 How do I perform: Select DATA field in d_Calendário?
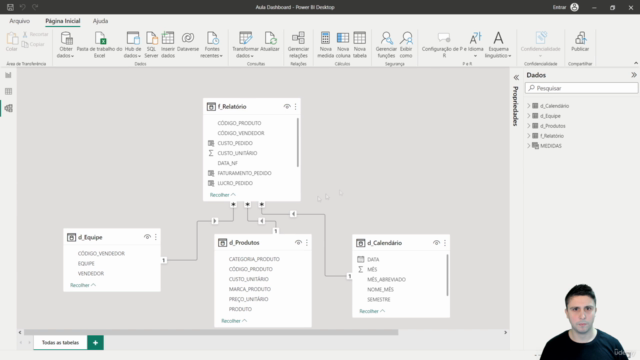click(x=373, y=259)
